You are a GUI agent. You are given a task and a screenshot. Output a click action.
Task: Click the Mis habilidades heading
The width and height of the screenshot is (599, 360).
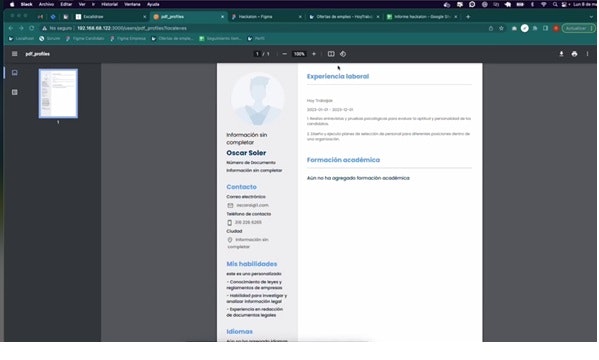pyautogui.click(x=252, y=264)
